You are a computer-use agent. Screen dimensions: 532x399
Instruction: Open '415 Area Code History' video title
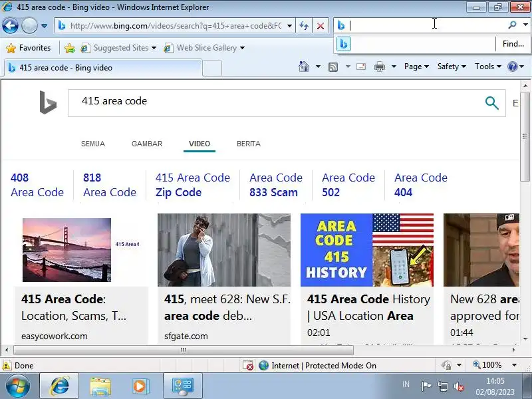pyautogui.click(x=368, y=307)
